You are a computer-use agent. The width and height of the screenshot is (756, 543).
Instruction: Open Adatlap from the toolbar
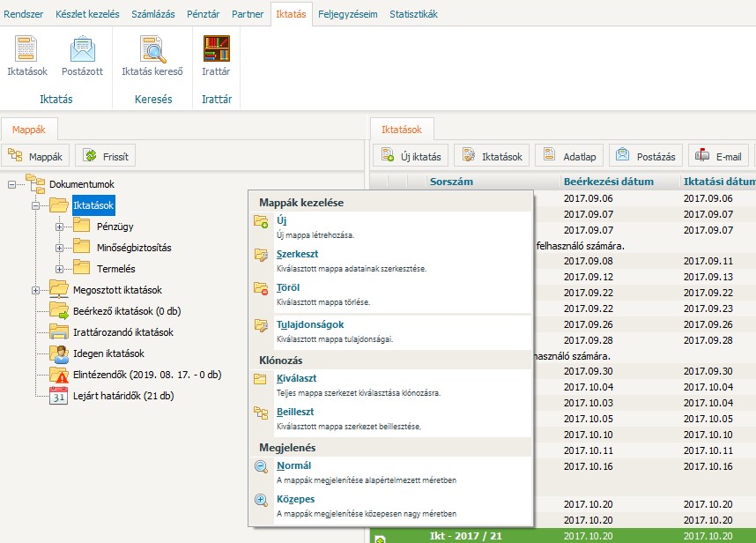[570, 156]
